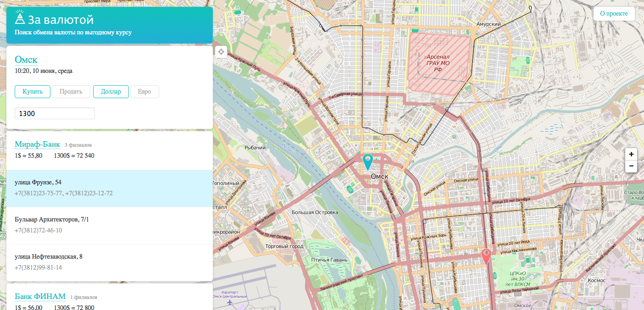The image size is (644, 310).
Task: Expand the Банк ФИНАМ branch list
Action: (x=40, y=296)
